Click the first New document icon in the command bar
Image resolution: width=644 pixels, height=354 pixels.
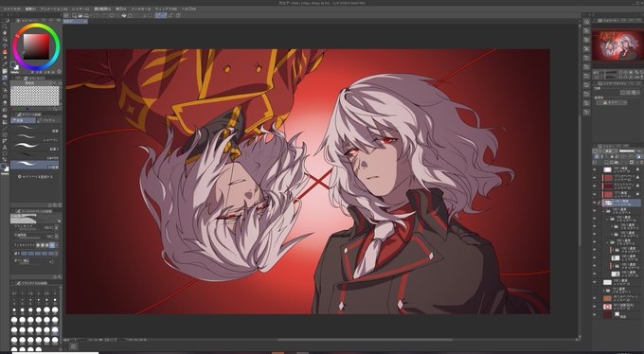(74, 15)
